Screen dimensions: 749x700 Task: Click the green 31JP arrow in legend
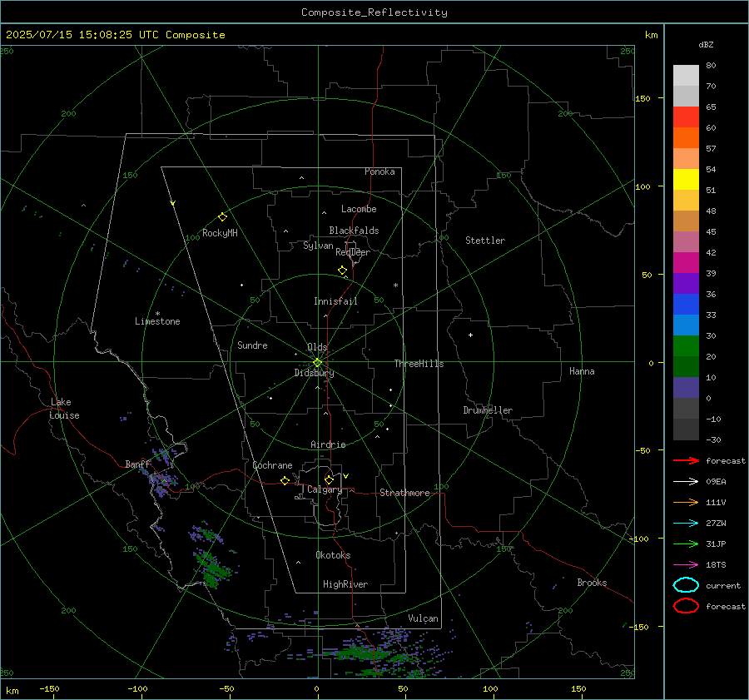tap(686, 544)
